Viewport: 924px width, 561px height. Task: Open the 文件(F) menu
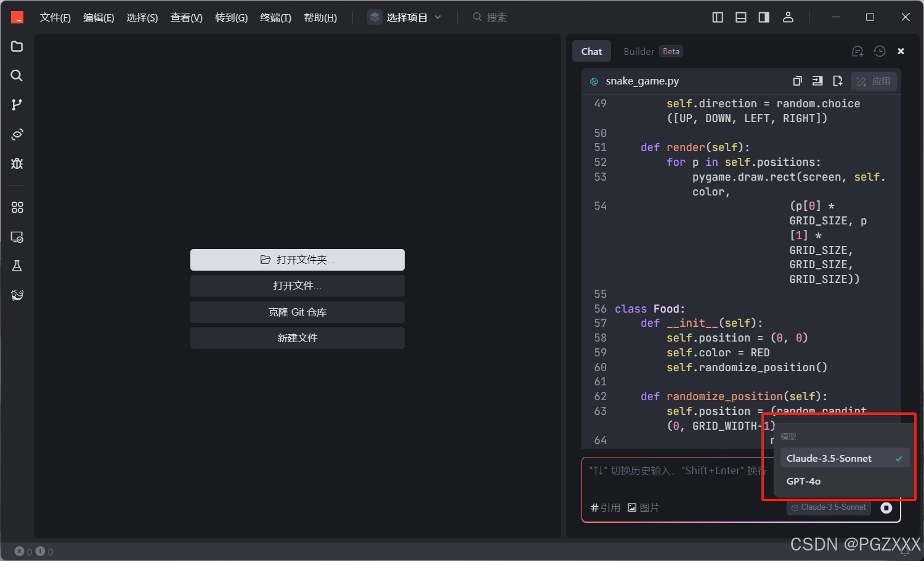coord(55,17)
